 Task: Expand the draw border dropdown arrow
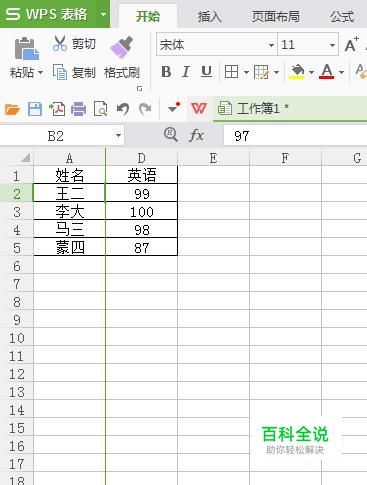276,72
